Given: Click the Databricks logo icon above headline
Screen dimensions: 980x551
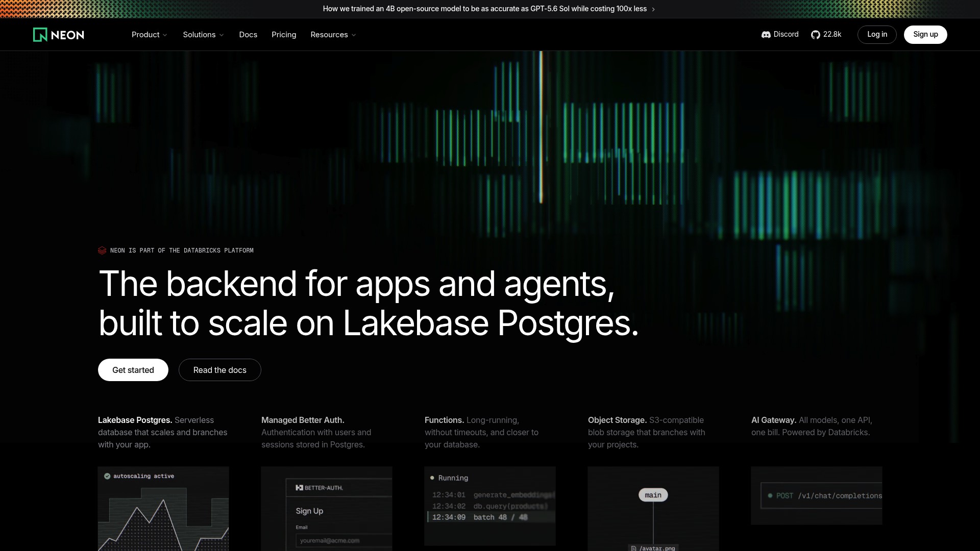Looking at the screenshot, I should 102,251.
